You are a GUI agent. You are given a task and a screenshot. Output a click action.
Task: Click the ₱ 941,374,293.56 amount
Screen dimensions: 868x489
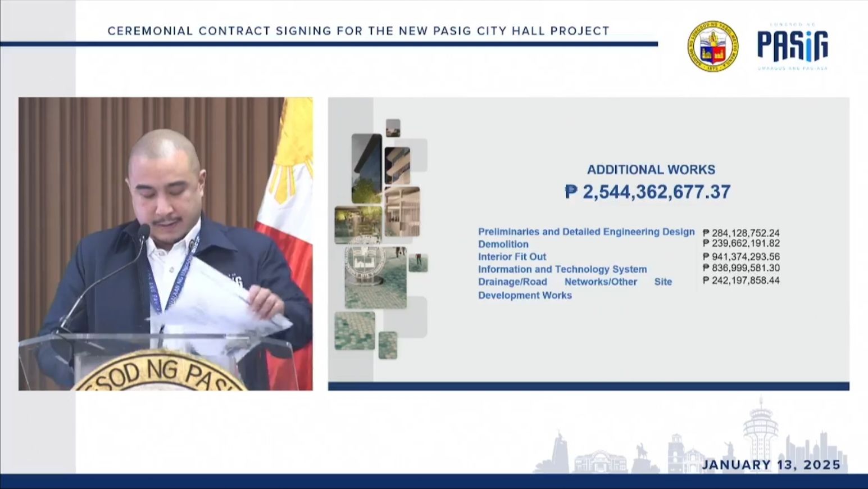[741, 256]
